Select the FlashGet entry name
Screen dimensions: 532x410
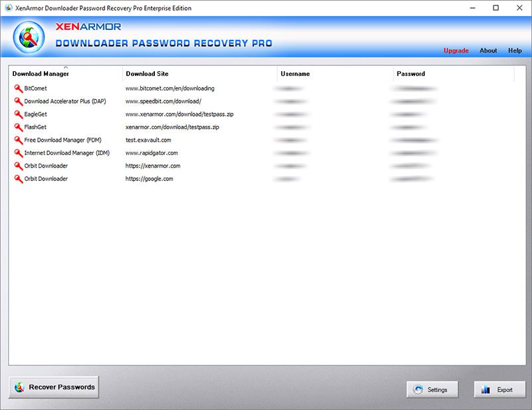[35, 127]
